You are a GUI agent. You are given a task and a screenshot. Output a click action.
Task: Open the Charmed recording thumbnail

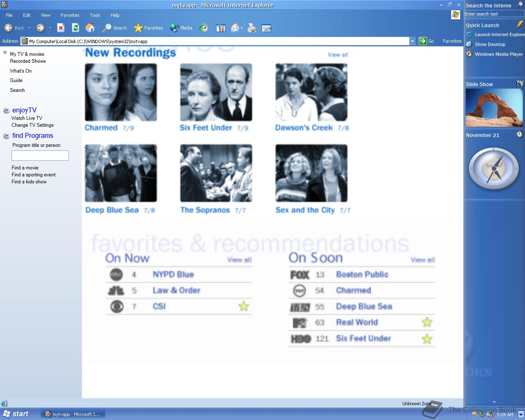point(121,92)
